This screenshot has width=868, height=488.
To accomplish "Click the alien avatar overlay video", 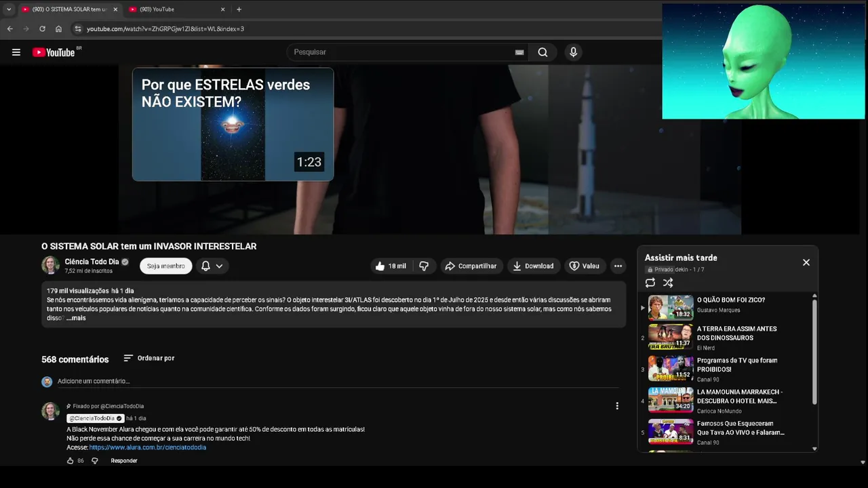I will [764, 61].
